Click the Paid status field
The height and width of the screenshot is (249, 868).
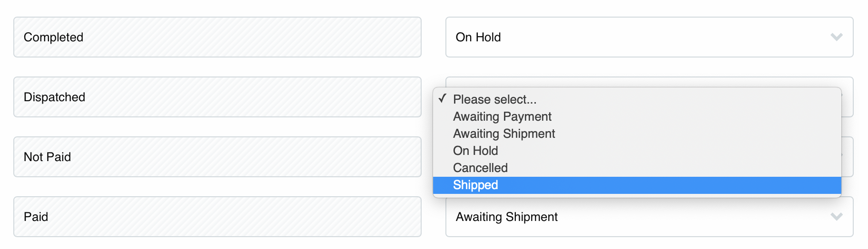tap(217, 217)
